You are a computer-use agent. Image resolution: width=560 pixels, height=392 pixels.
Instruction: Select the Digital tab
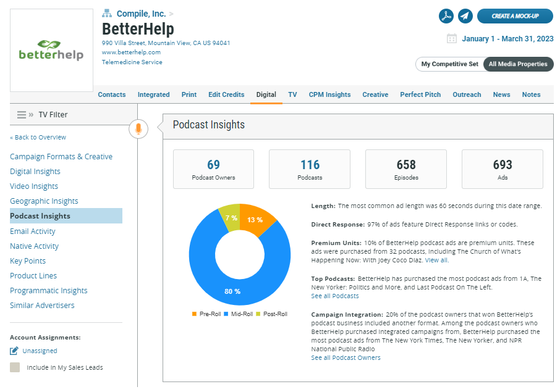point(266,94)
